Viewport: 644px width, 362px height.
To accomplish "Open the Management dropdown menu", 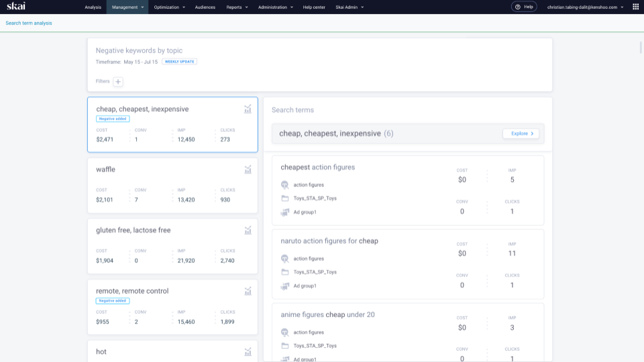I will (x=127, y=7).
